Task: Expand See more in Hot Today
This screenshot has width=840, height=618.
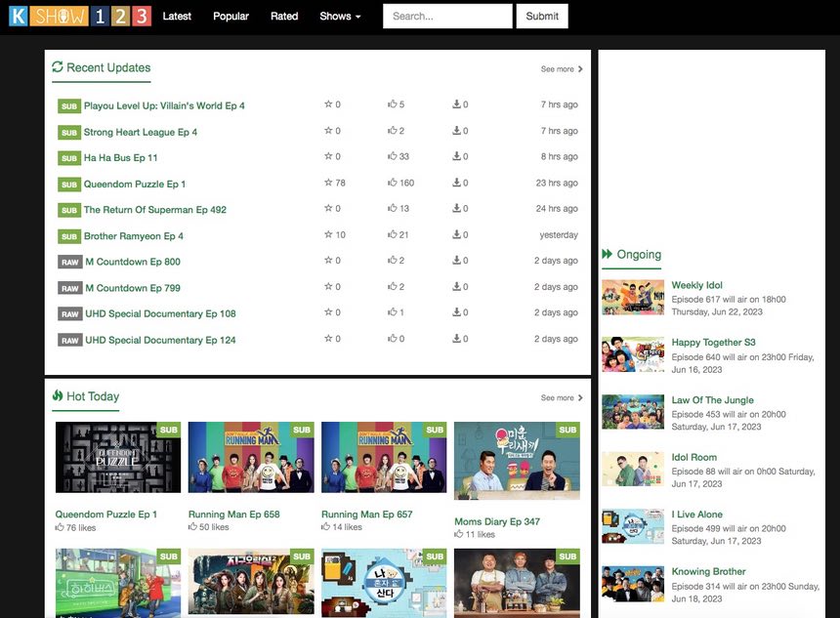Action: [561, 397]
